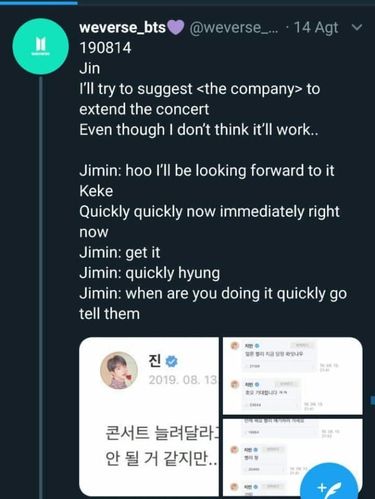Click the @weverse_ handle
The image size is (375, 499).
click(234, 27)
